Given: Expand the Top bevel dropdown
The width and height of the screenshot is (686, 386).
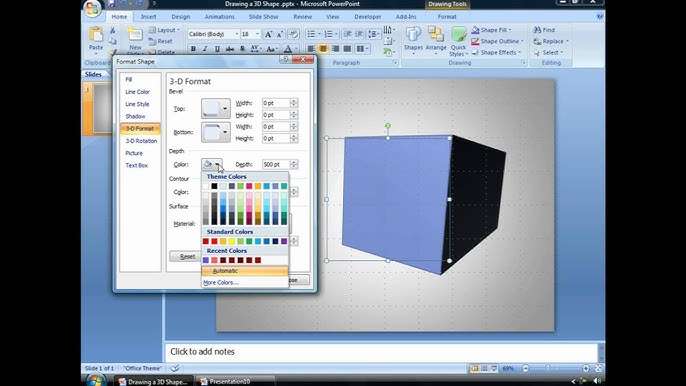Looking at the screenshot, I should click(225, 109).
